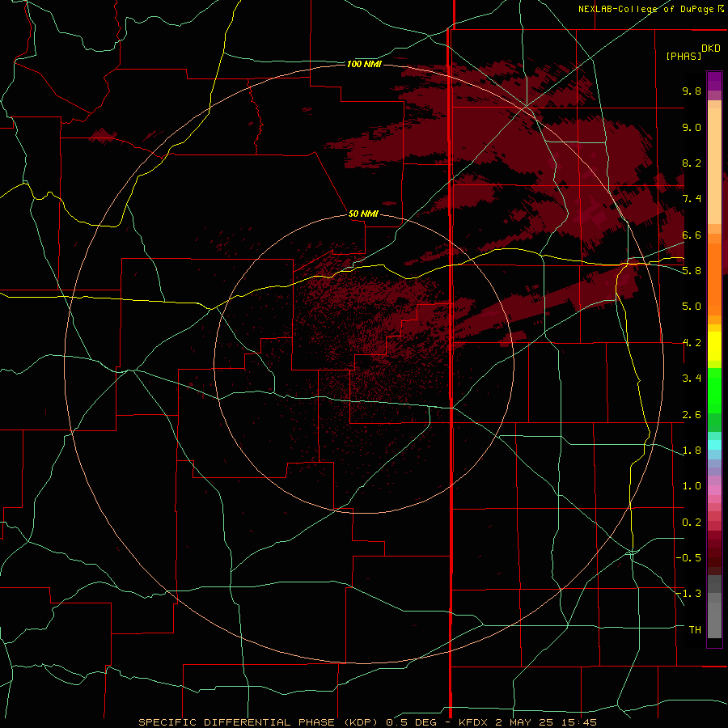
Task: Click the purple top segment of color bar
Action: [714, 81]
